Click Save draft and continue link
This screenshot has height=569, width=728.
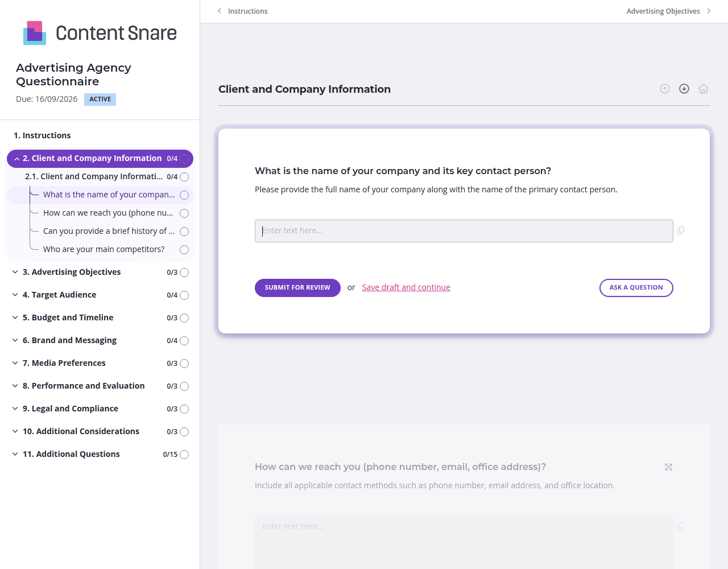pyautogui.click(x=406, y=287)
